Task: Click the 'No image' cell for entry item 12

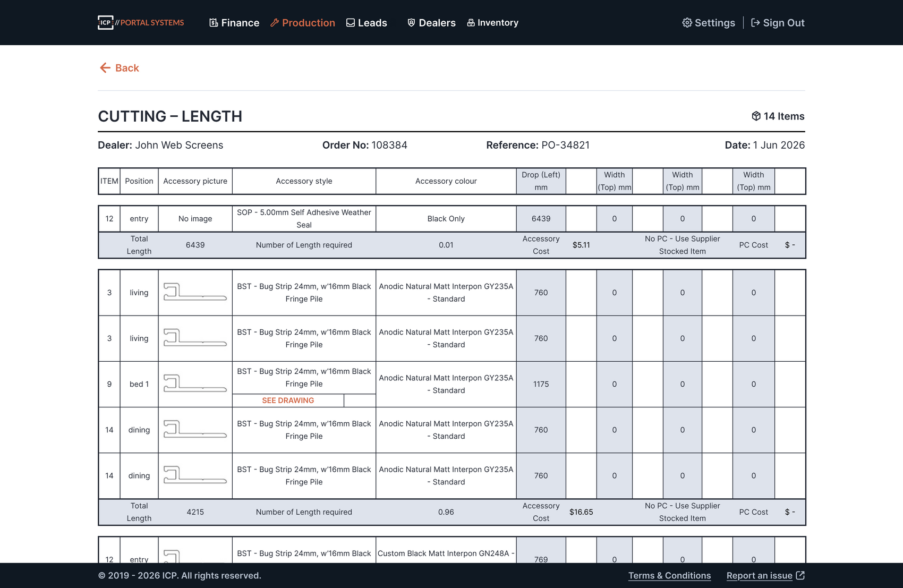Action: click(195, 219)
